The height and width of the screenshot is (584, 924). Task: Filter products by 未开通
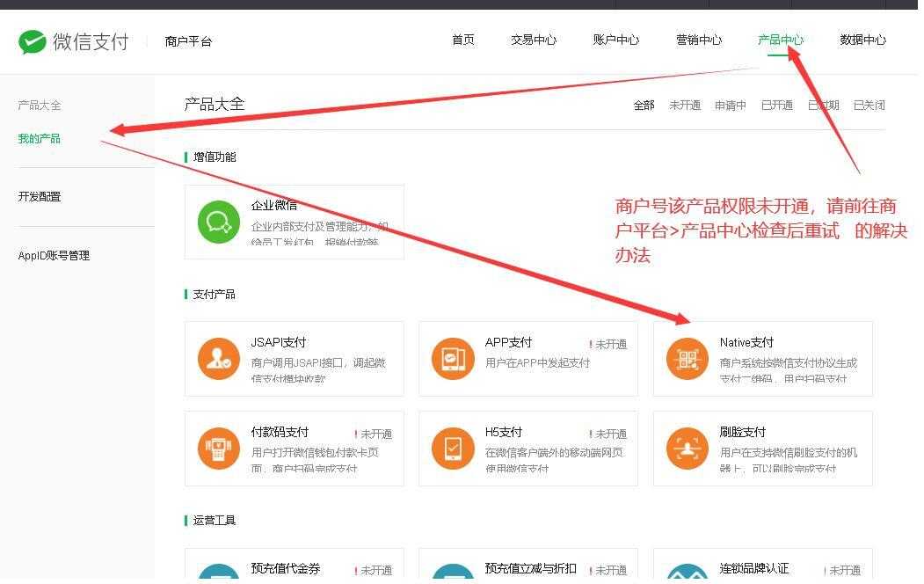685,106
